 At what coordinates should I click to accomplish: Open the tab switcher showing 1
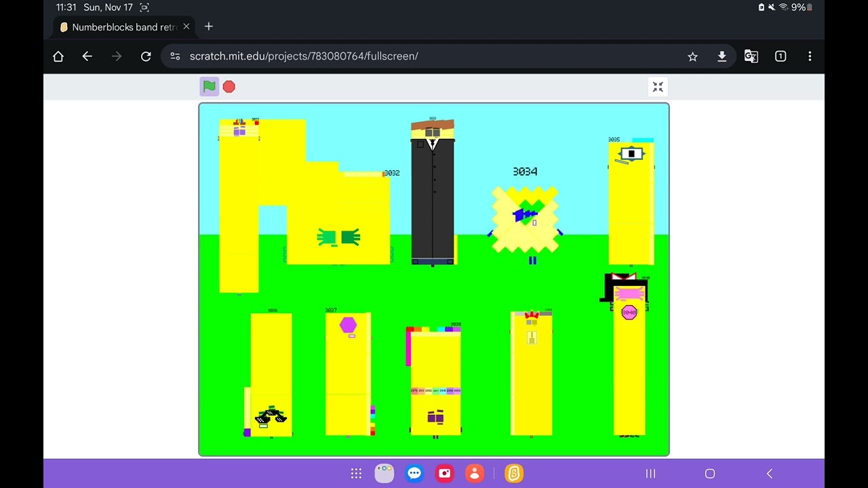coord(781,56)
